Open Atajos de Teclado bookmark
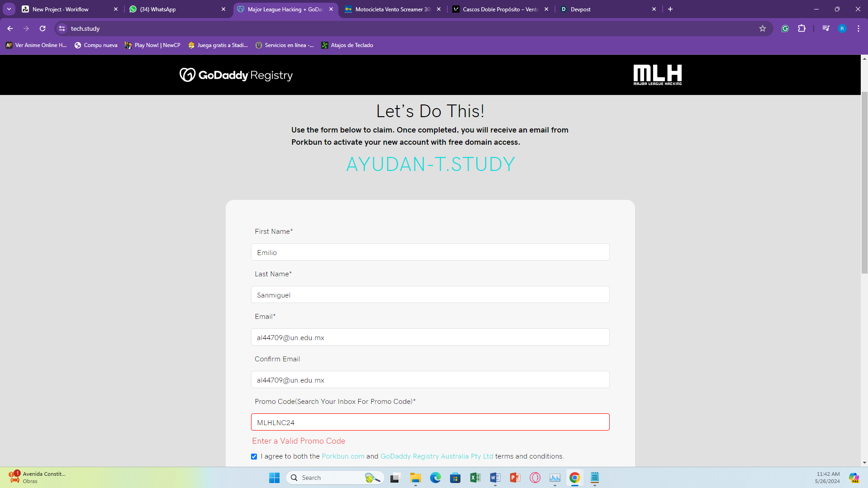The height and width of the screenshot is (488, 868). (x=347, y=45)
